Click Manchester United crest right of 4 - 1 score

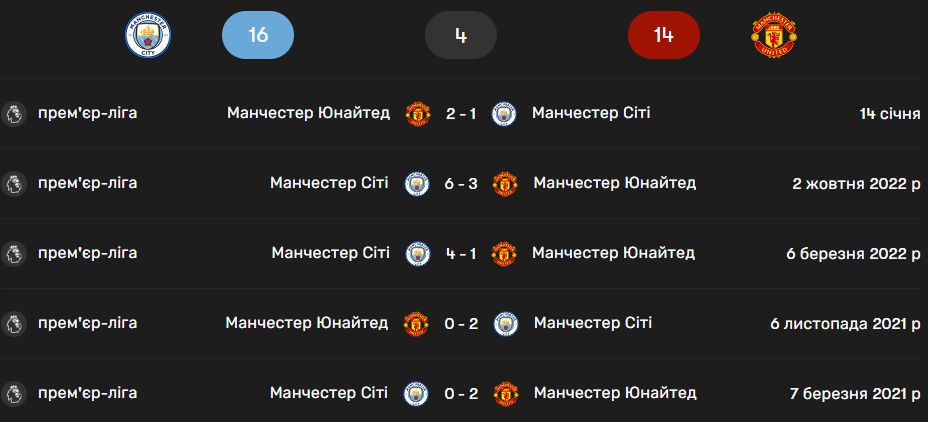coord(505,254)
